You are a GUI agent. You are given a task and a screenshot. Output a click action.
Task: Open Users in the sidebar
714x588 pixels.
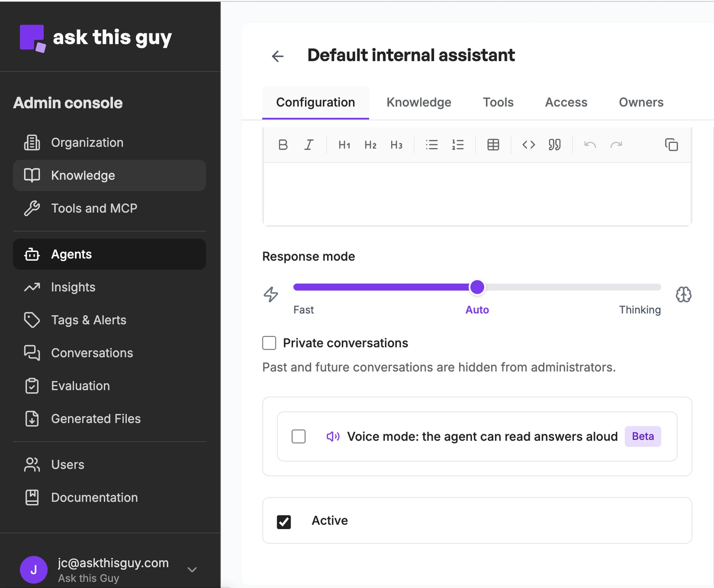click(109, 465)
